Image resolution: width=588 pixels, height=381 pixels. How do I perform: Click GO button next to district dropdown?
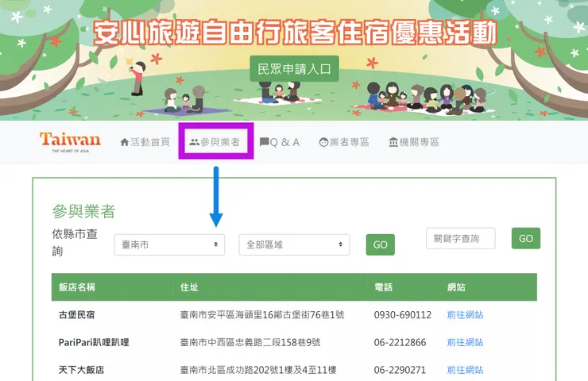(381, 244)
